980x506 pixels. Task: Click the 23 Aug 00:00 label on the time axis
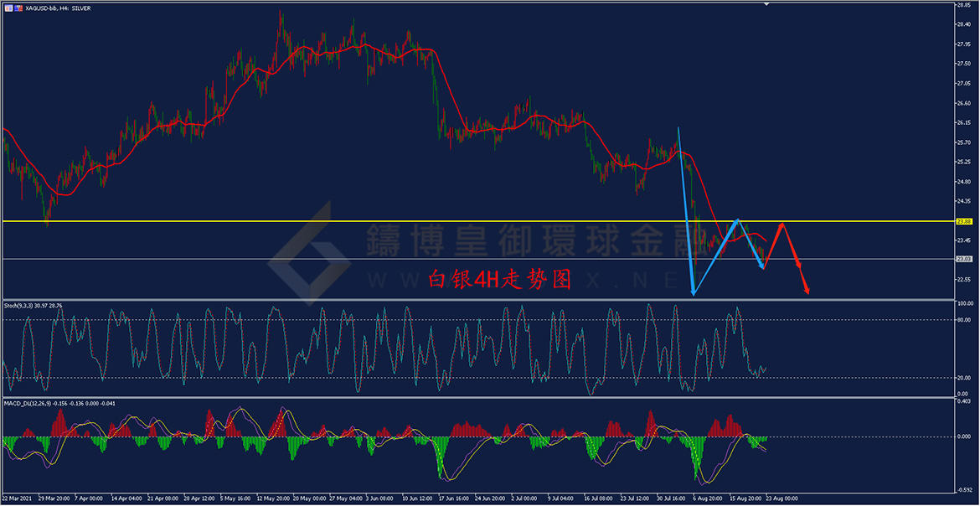pos(782,498)
